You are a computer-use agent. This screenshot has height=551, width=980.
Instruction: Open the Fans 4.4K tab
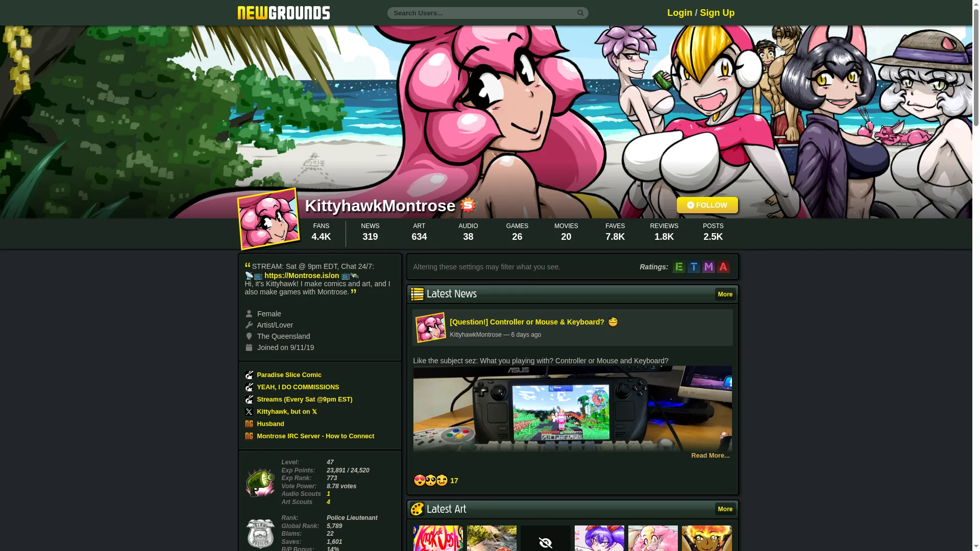tap(321, 232)
